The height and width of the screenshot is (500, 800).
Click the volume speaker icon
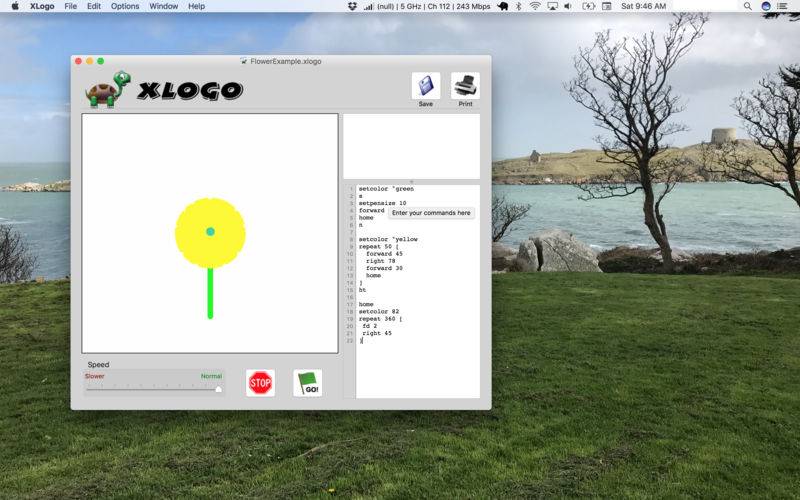(568, 6)
